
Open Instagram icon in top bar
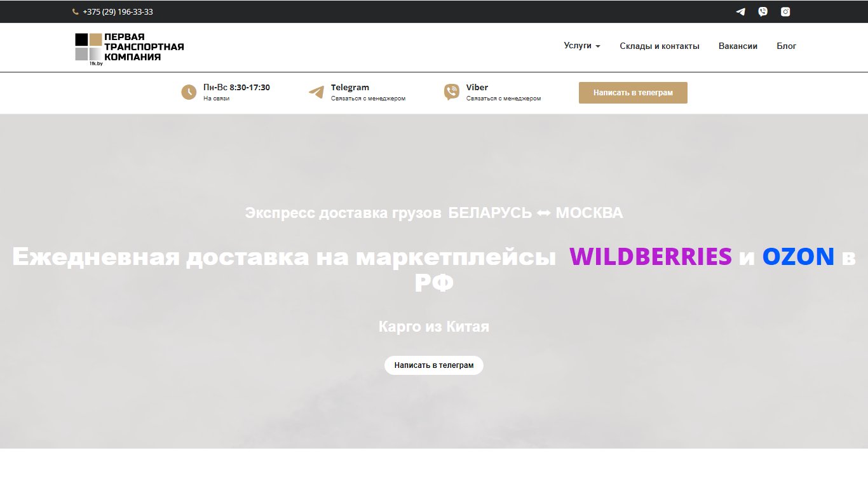785,11
